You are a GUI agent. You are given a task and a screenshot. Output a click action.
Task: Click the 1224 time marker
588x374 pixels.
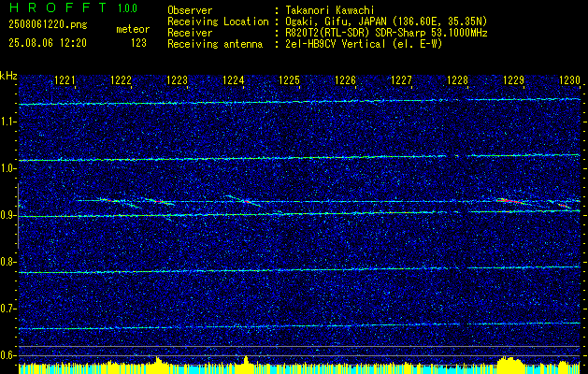pyautogui.click(x=233, y=80)
